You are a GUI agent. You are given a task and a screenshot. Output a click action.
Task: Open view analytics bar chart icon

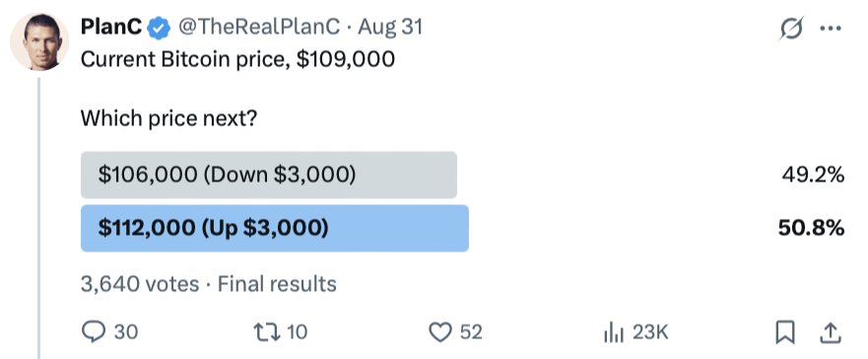(614, 332)
